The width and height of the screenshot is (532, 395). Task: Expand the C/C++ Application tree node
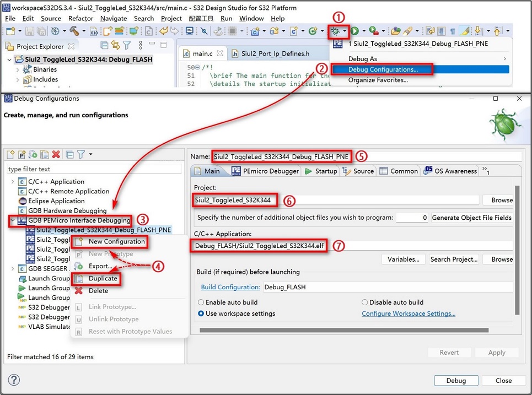click(13, 182)
